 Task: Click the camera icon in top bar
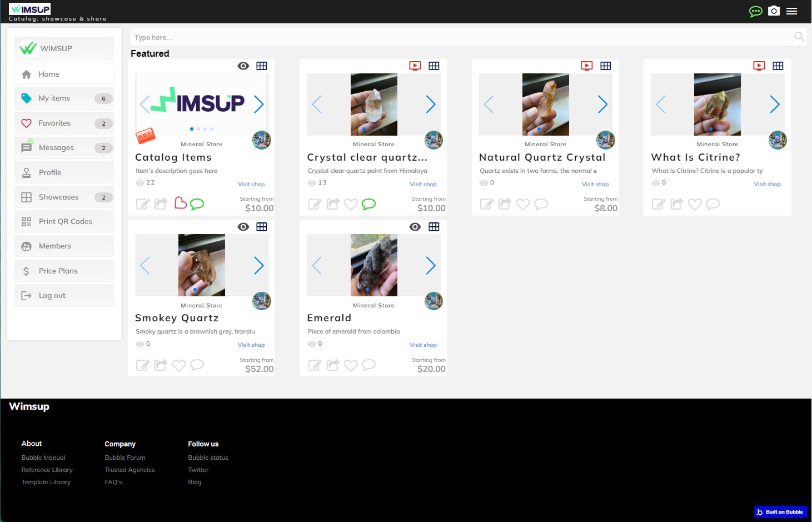click(x=774, y=11)
